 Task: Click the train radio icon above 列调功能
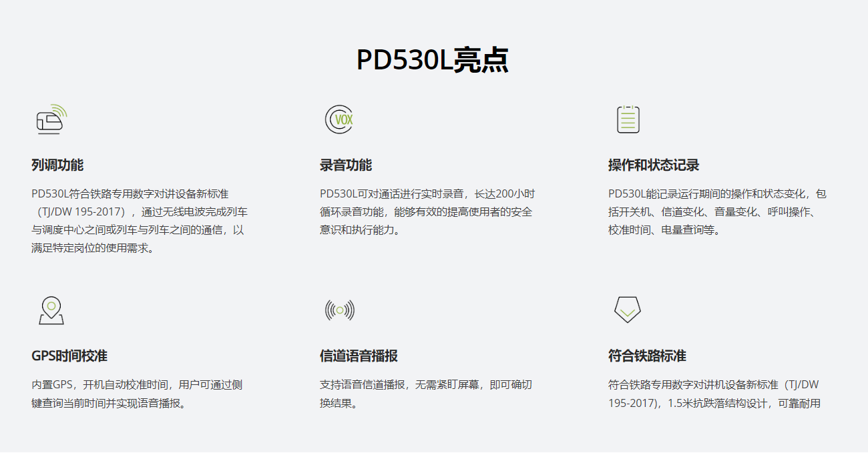tap(50, 120)
